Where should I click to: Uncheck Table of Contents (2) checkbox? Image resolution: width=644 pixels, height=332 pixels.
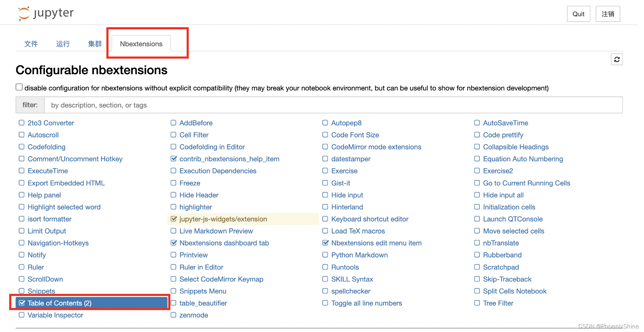[22, 303]
